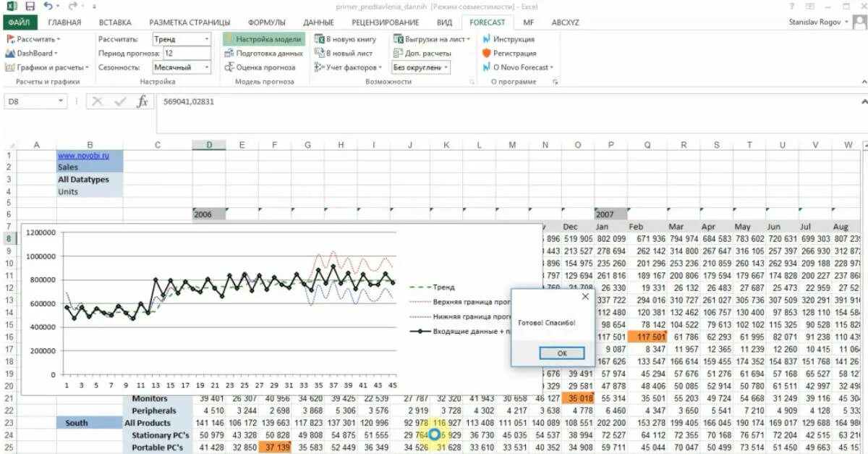Click OK in the Готово! Спасибо! dialog

[562, 353]
